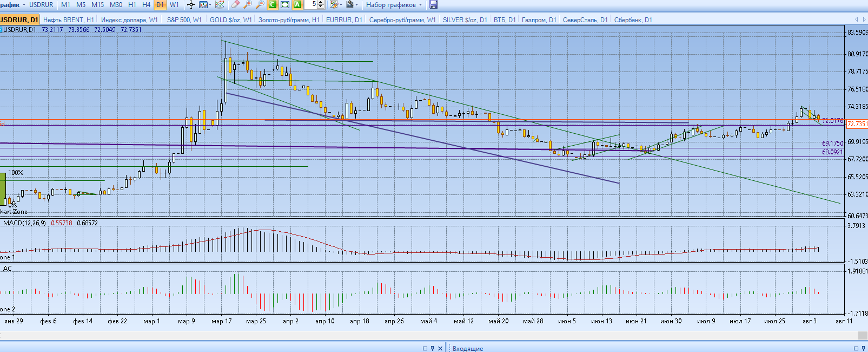
Task: Open the chart type dropdown arrow
Action: [209, 5]
